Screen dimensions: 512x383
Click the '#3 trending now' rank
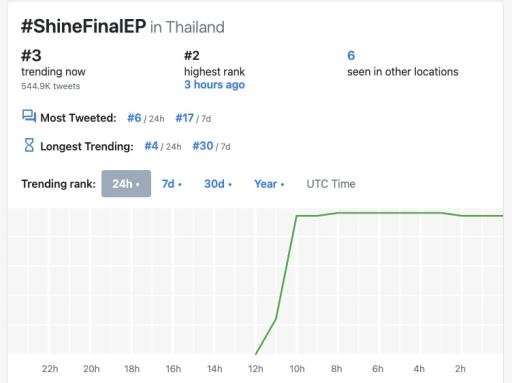[31, 55]
